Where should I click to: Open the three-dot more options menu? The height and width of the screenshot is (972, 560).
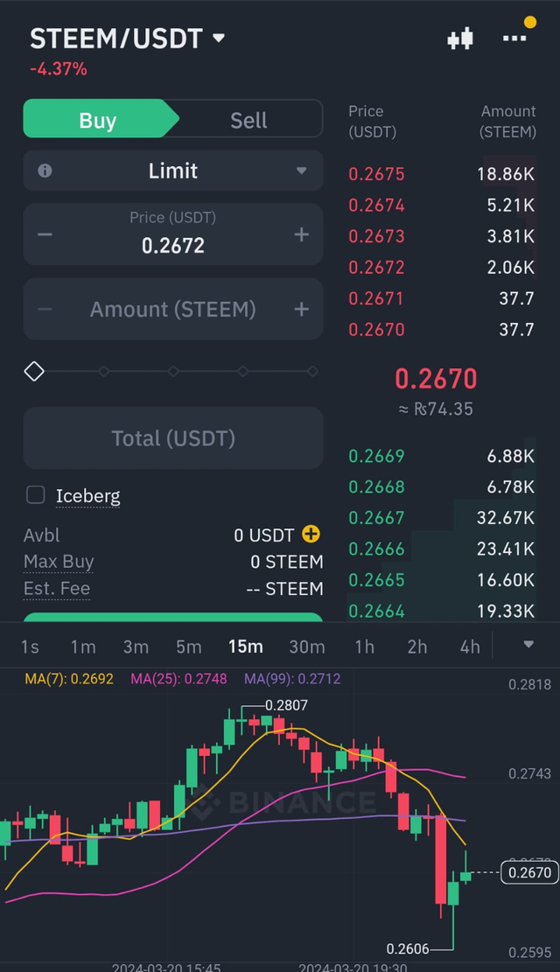tap(514, 38)
